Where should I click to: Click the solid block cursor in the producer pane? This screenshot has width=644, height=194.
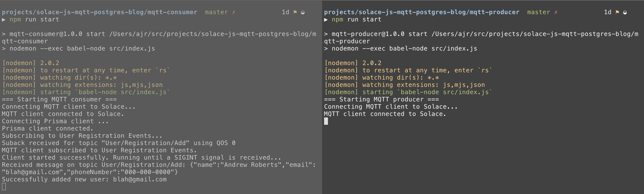point(326,121)
